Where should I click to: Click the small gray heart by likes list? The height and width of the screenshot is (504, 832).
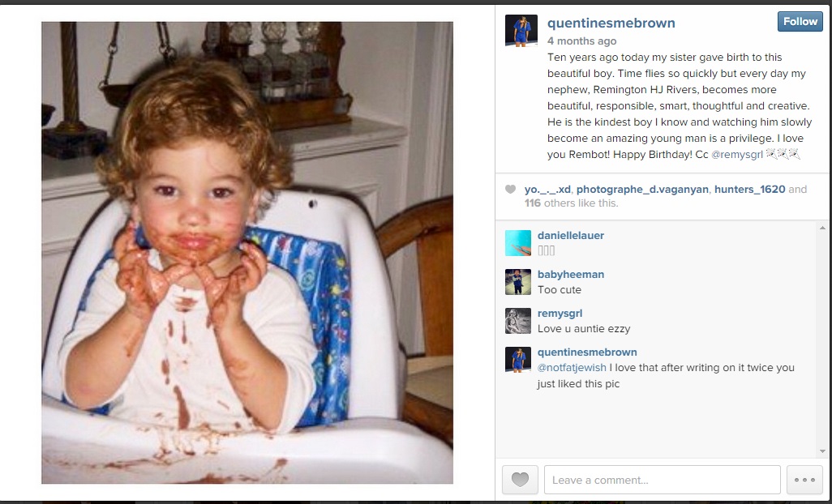click(510, 189)
